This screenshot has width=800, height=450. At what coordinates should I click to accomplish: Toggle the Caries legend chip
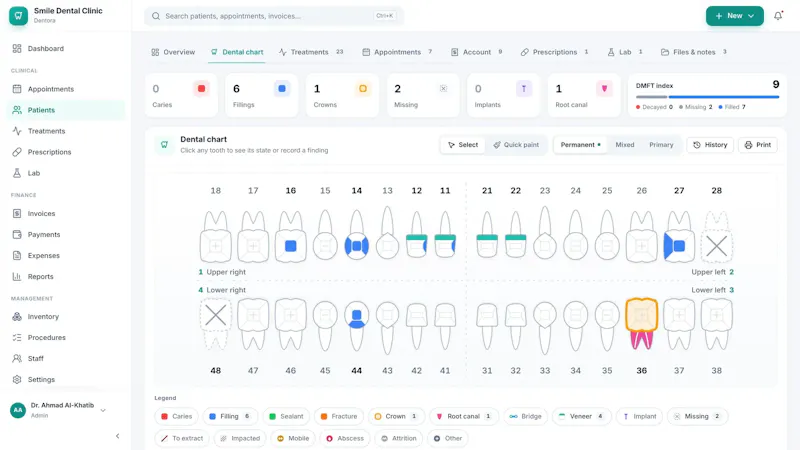177,416
